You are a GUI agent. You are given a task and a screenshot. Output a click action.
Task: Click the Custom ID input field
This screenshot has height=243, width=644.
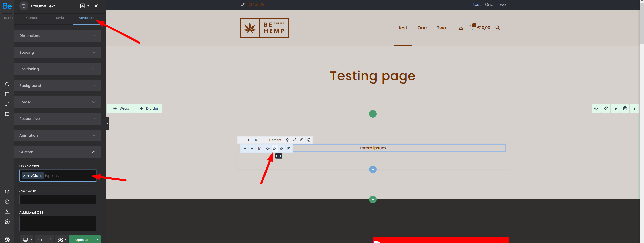pyautogui.click(x=58, y=199)
